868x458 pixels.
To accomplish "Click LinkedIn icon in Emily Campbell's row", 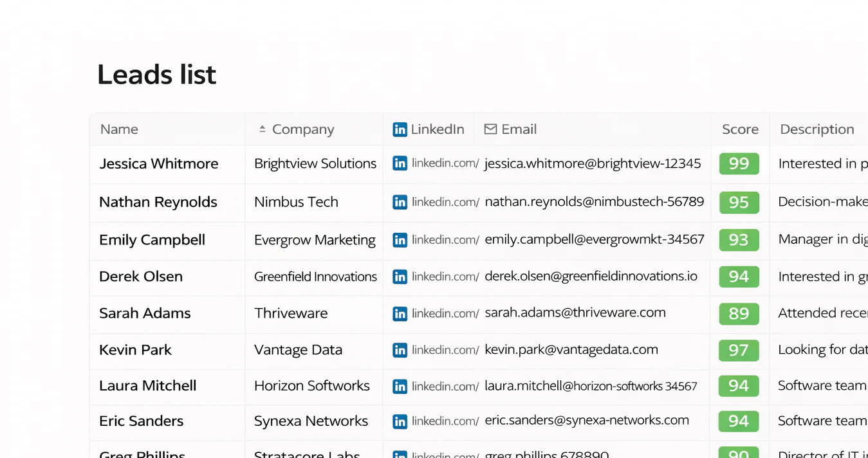I will 400,240.
